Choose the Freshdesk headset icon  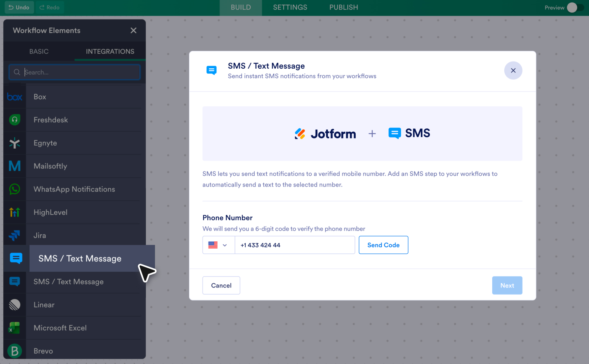[x=15, y=120]
